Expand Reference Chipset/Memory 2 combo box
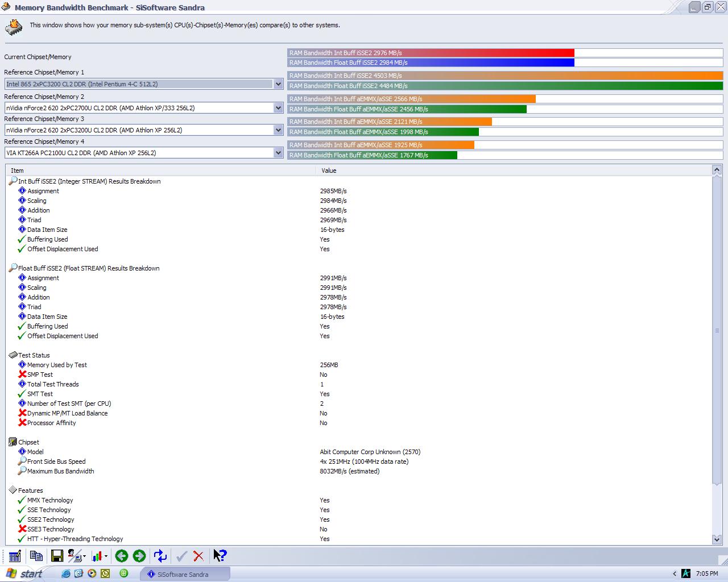Image resolution: width=728 pixels, height=582 pixels. pos(278,108)
